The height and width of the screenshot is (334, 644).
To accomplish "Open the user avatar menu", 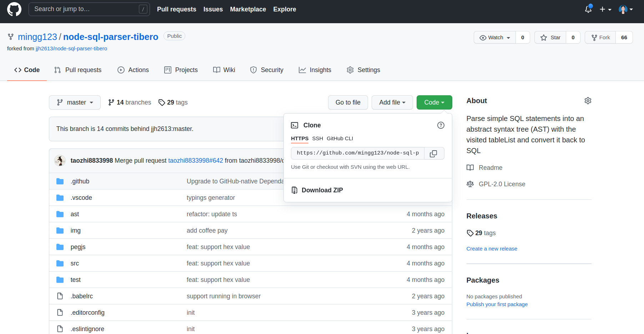I will pyautogui.click(x=626, y=9).
